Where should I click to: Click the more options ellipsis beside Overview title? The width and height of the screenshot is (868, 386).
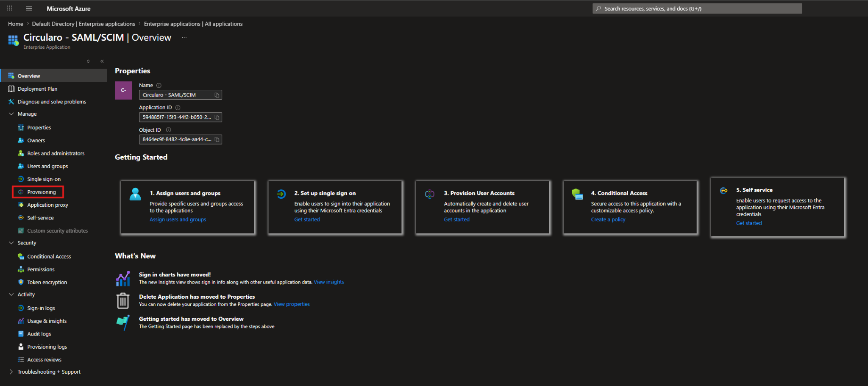coord(184,37)
